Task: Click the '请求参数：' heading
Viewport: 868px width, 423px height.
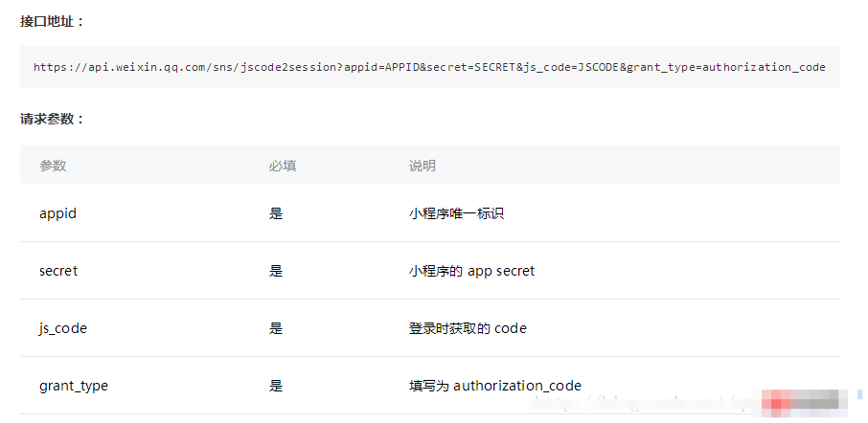Action: click(x=52, y=119)
